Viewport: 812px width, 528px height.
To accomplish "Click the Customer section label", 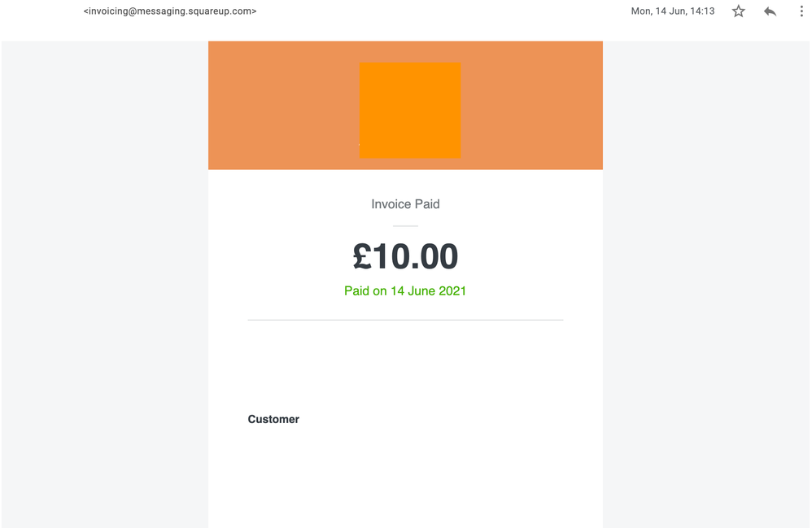I will pyautogui.click(x=273, y=419).
